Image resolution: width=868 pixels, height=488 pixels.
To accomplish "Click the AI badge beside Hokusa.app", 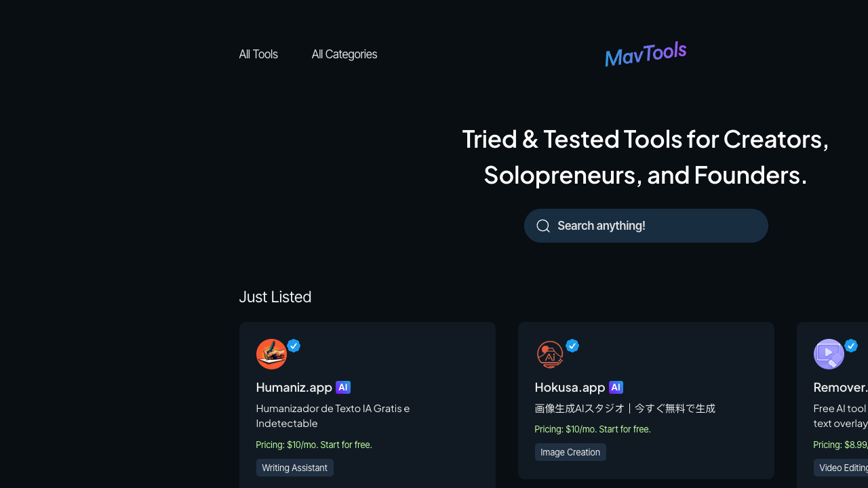I will coord(616,388).
